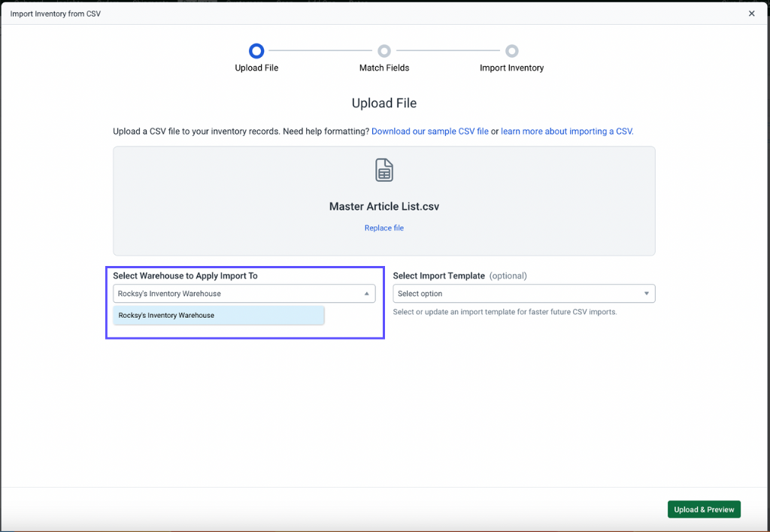Click 'Select Warehouse to Apply Import To' label
The height and width of the screenshot is (532, 770).
(185, 276)
